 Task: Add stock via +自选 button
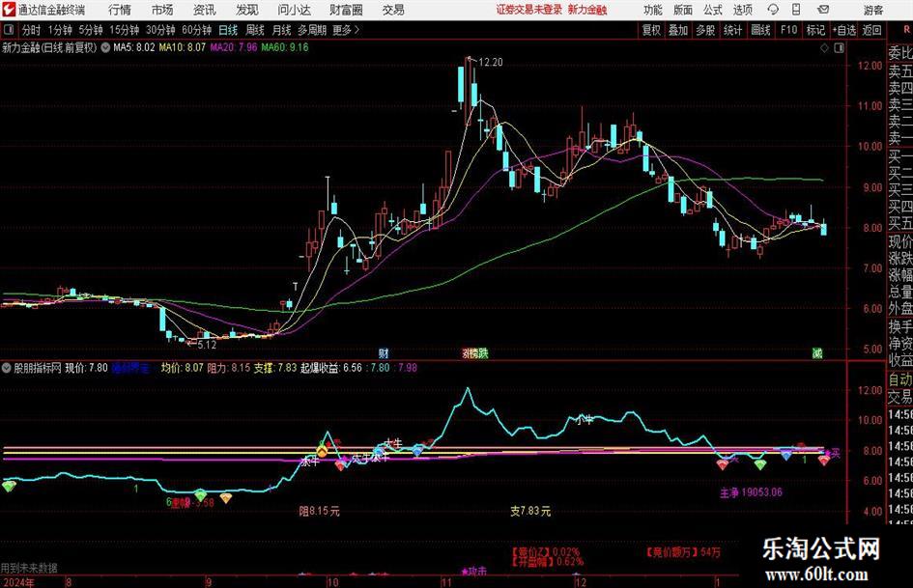[x=844, y=30]
